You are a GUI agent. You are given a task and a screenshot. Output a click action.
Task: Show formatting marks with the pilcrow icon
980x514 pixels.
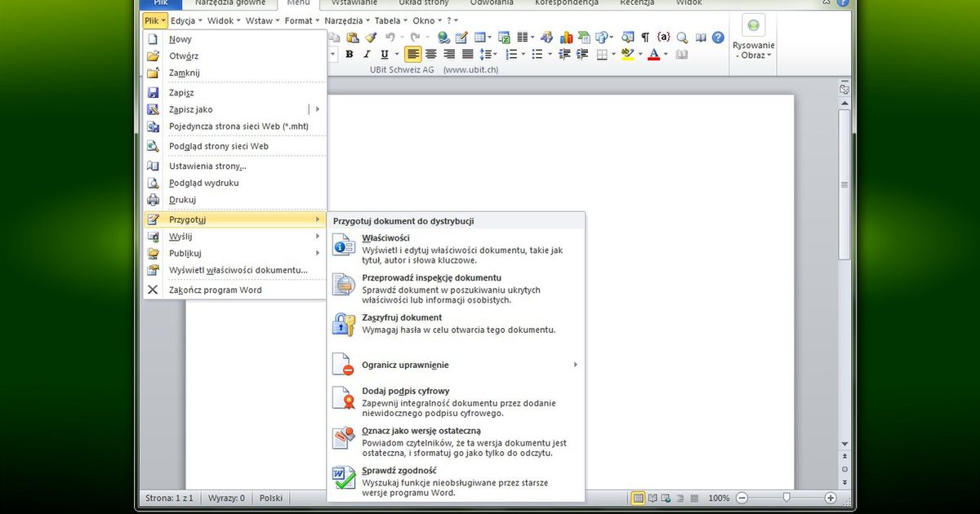click(644, 37)
